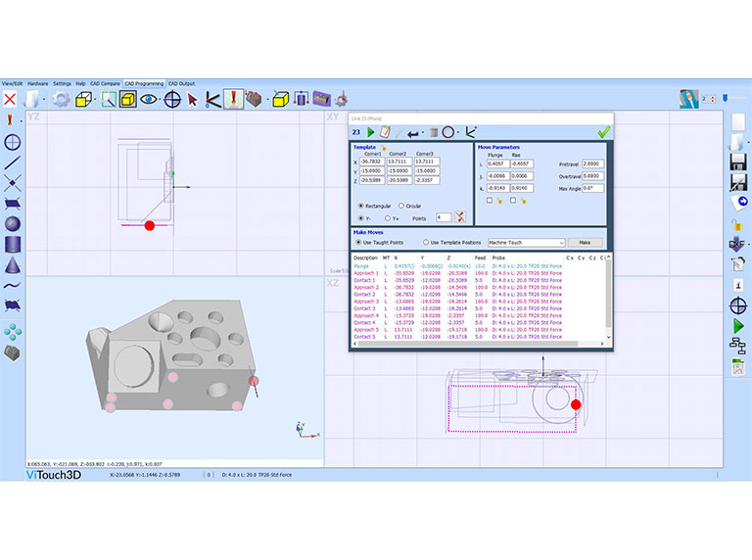752x560 pixels.
Task: Click the Make button
Action: [x=585, y=242]
